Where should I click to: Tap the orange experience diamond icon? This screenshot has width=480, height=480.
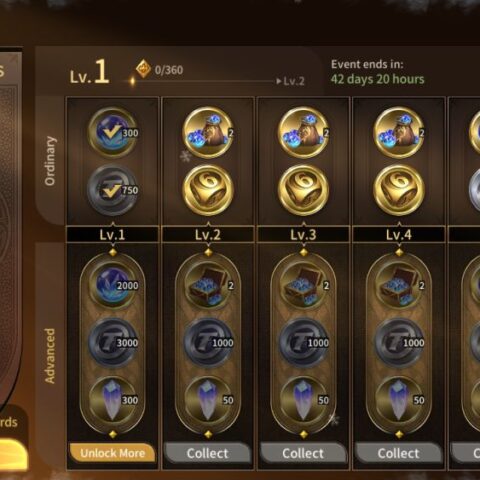[x=143, y=69]
